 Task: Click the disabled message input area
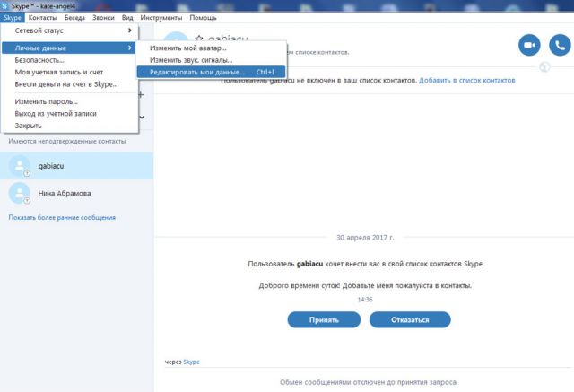click(x=368, y=382)
